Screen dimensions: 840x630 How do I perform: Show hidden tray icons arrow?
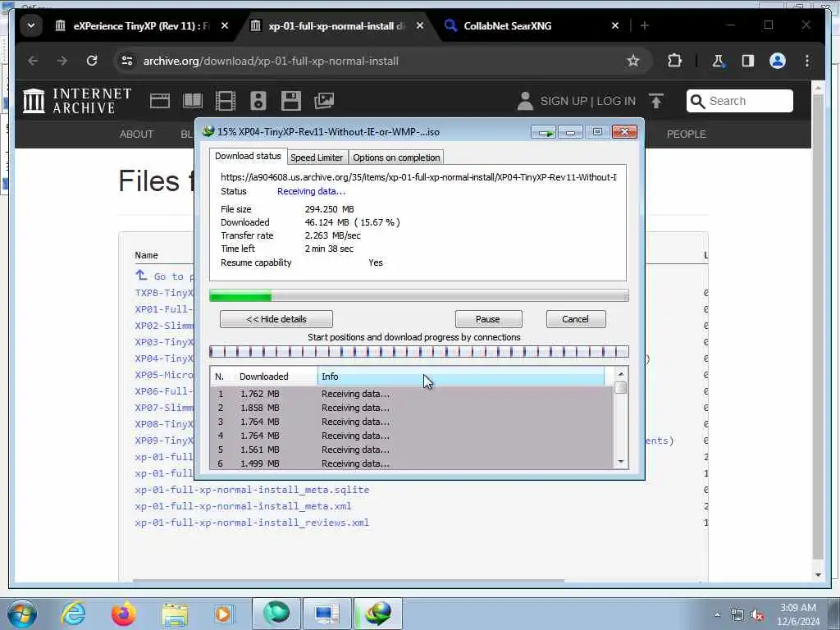[x=717, y=615]
